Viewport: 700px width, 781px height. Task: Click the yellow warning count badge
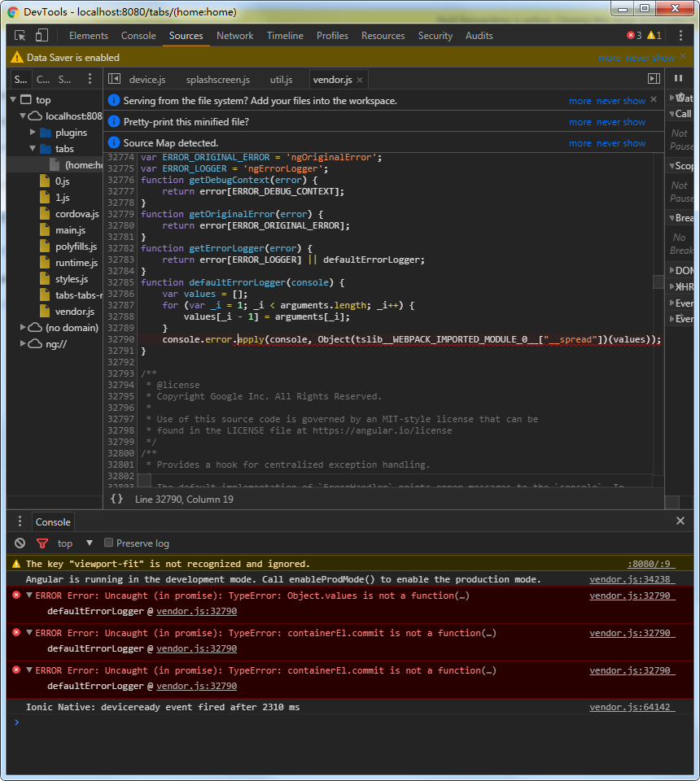point(654,35)
